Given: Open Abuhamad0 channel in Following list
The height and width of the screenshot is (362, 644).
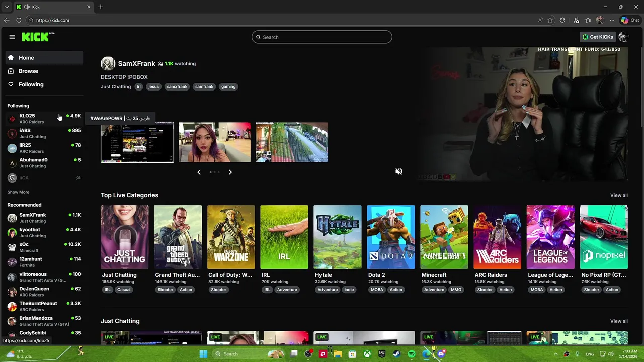Looking at the screenshot, I should pyautogui.click(x=44, y=163).
